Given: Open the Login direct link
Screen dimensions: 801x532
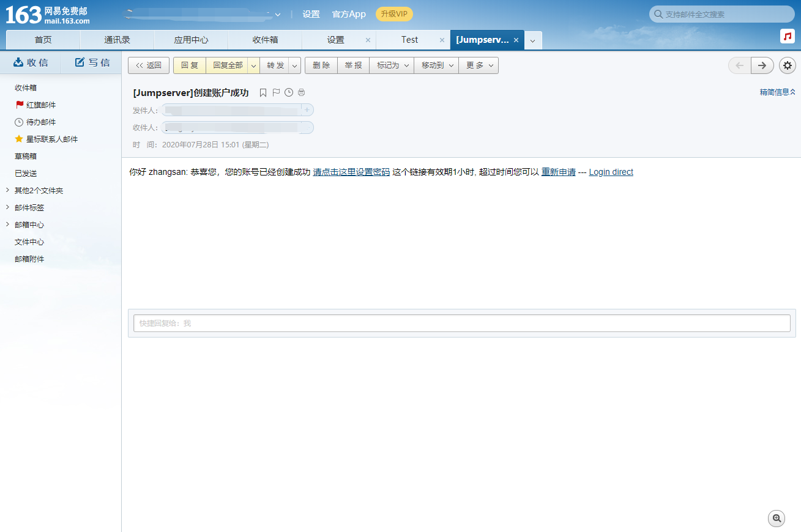Looking at the screenshot, I should pos(610,172).
